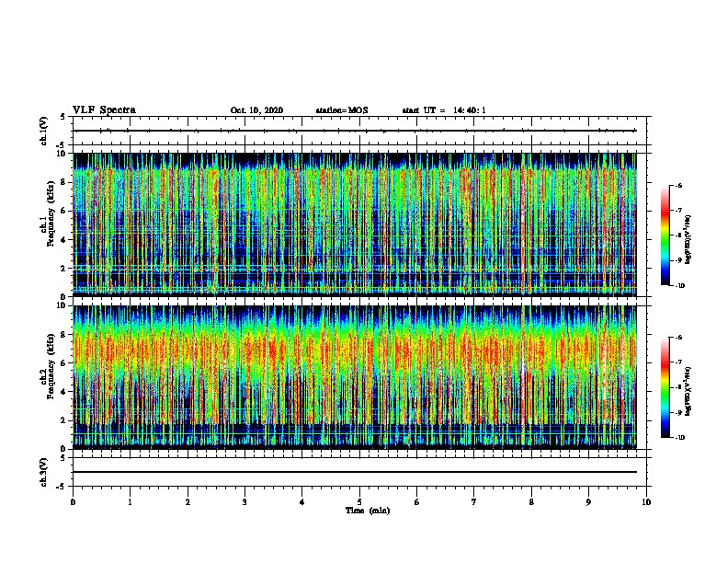Click the "9" tick on the time axis
Image resolution: width=728 pixels, height=563 pixels.
click(588, 502)
